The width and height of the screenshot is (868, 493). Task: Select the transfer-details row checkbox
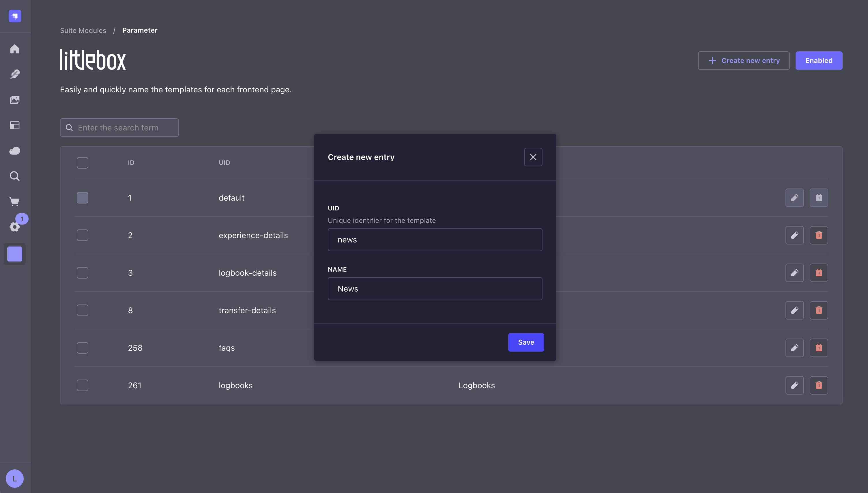click(x=82, y=310)
